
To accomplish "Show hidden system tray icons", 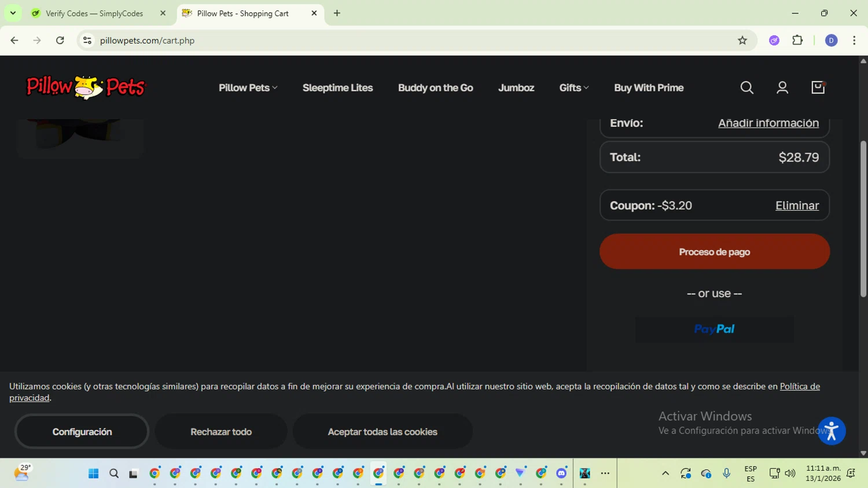I will click(665, 474).
